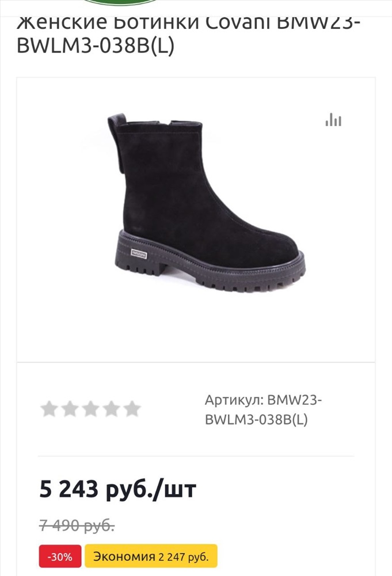
Task: Give five stars using the last star
Action: point(132,409)
